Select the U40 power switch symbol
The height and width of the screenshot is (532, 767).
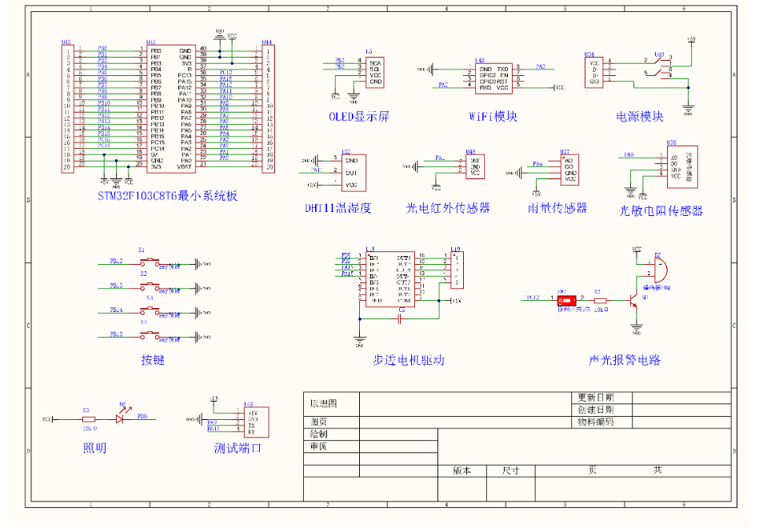pos(659,67)
